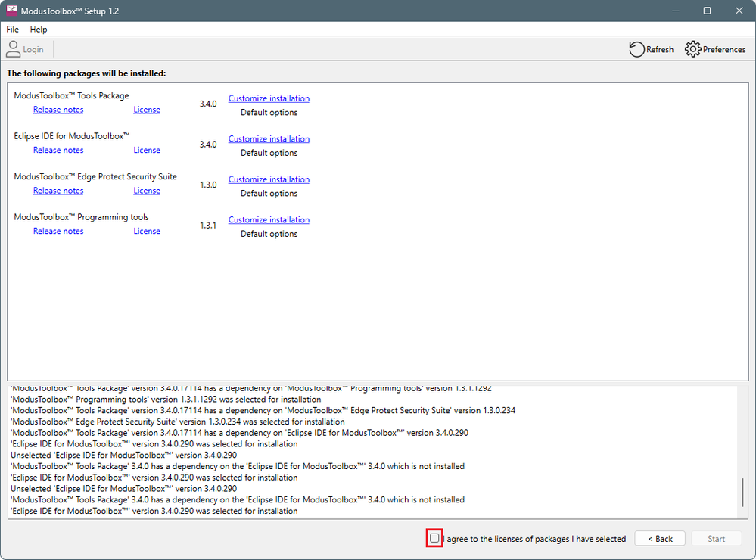Open the File menu
The height and width of the screenshot is (560, 756).
12,29
